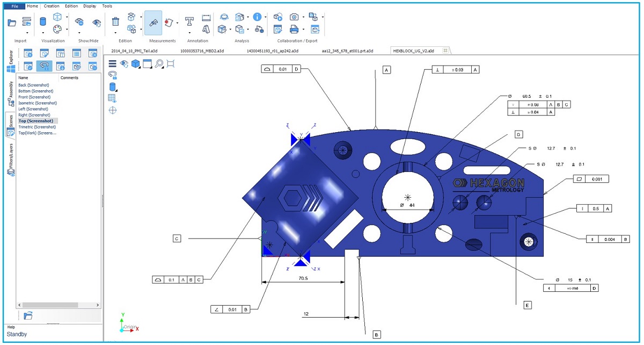The width and height of the screenshot is (644, 345).
Task: Toggle the highlighted camera lock icon in Scenes panel
Action: tap(44, 66)
